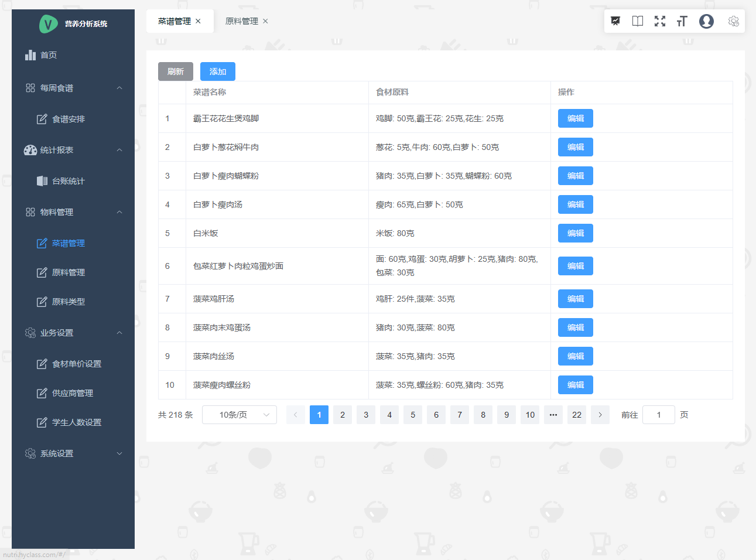Click the V logo in the sidebar
Screen dimensions: 756x560
(x=48, y=24)
